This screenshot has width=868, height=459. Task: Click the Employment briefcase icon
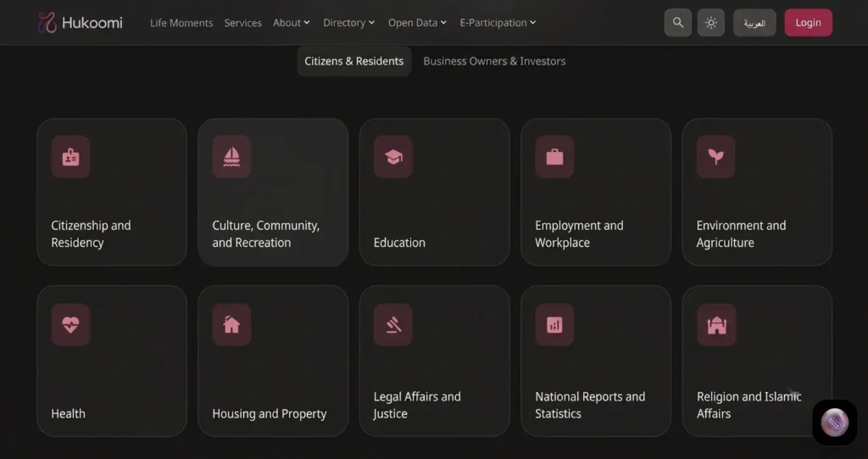[x=554, y=157]
